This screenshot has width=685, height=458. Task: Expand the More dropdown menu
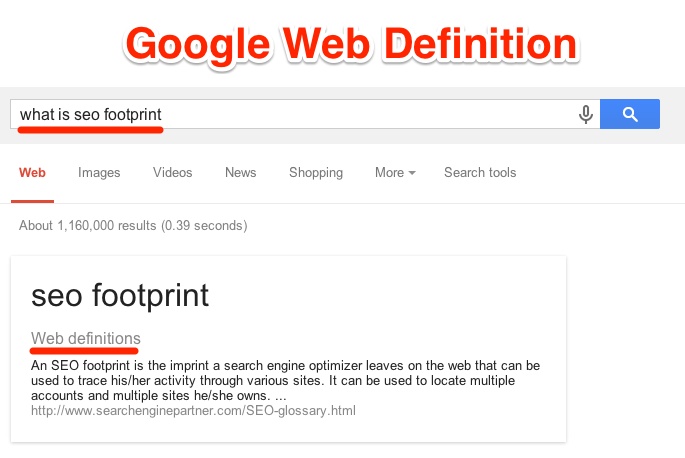(x=395, y=173)
